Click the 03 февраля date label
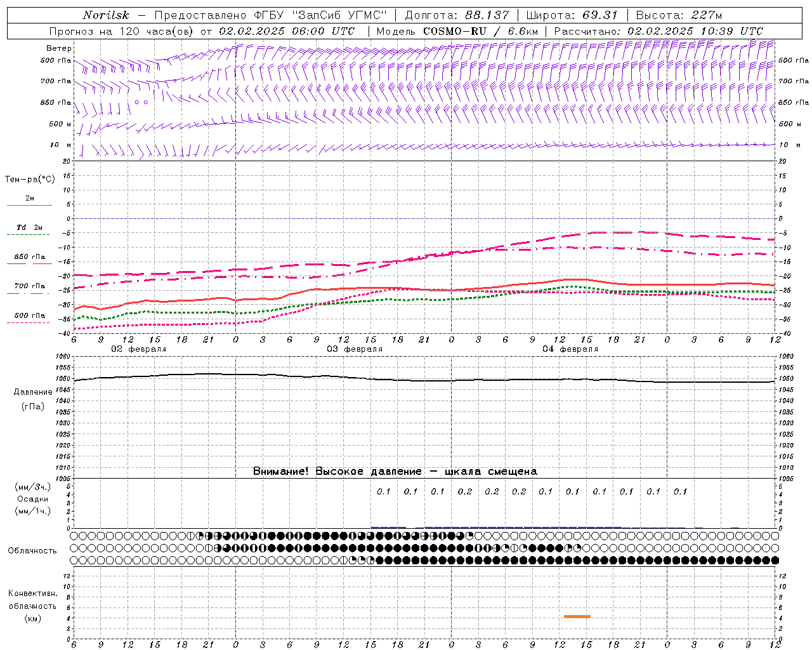 coord(355,349)
